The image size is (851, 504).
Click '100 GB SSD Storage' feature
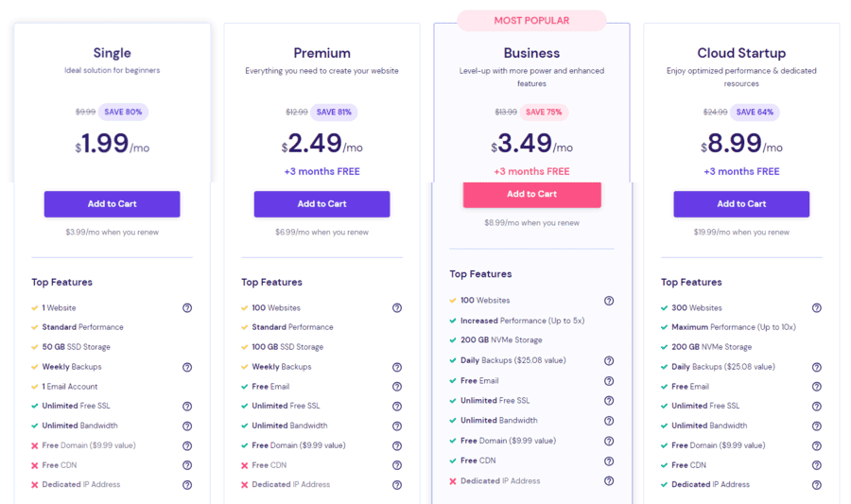click(x=287, y=347)
